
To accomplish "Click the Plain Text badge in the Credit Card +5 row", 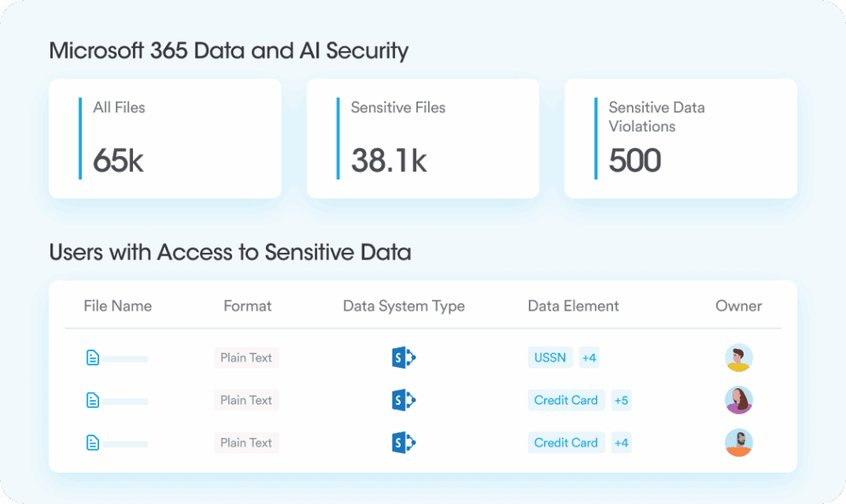I will click(246, 401).
